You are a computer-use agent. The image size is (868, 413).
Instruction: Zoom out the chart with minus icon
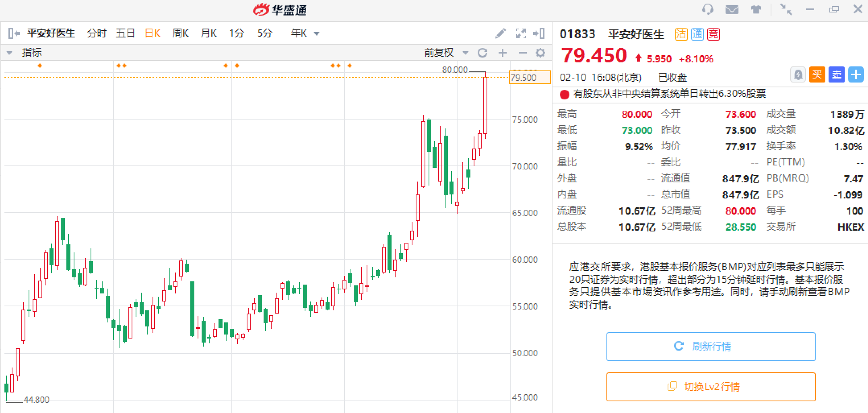(x=522, y=53)
